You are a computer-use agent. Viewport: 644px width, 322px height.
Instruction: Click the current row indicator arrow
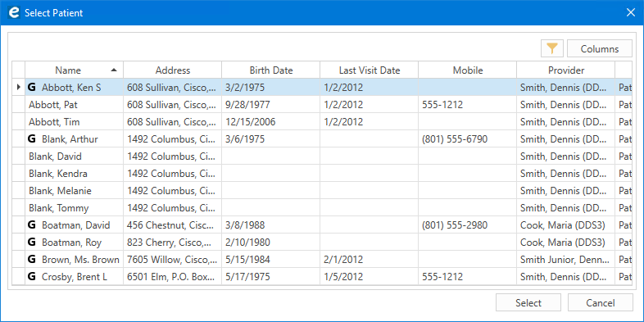(18, 87)
